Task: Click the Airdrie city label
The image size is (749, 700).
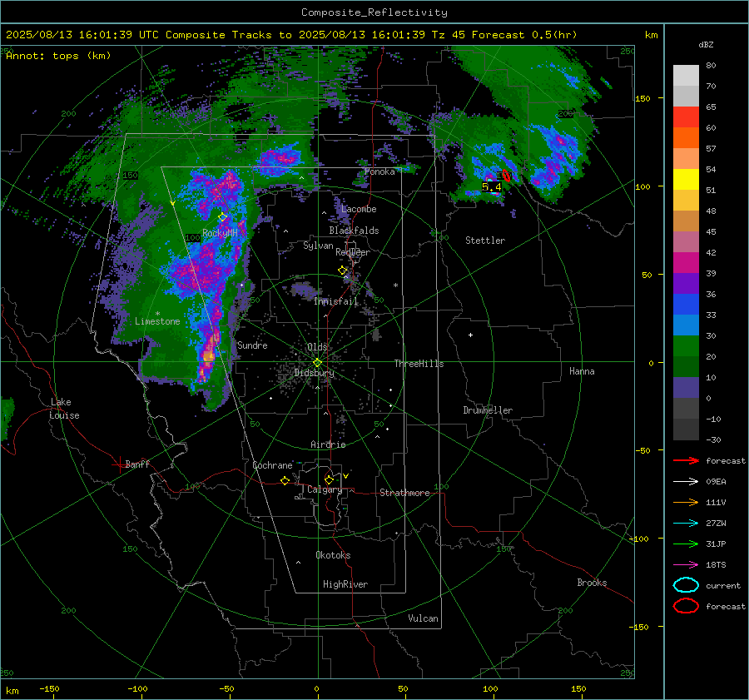Action: (328, 444)
